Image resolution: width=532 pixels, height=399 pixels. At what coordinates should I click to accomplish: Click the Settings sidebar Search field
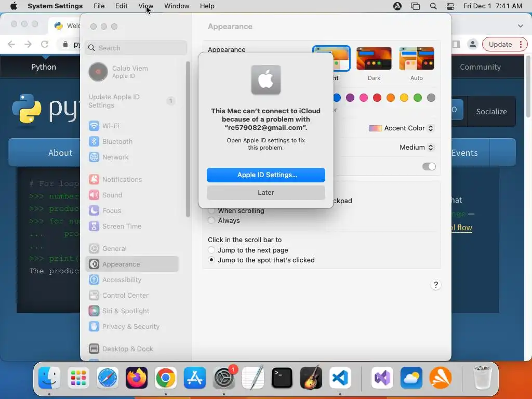point(136,48)
